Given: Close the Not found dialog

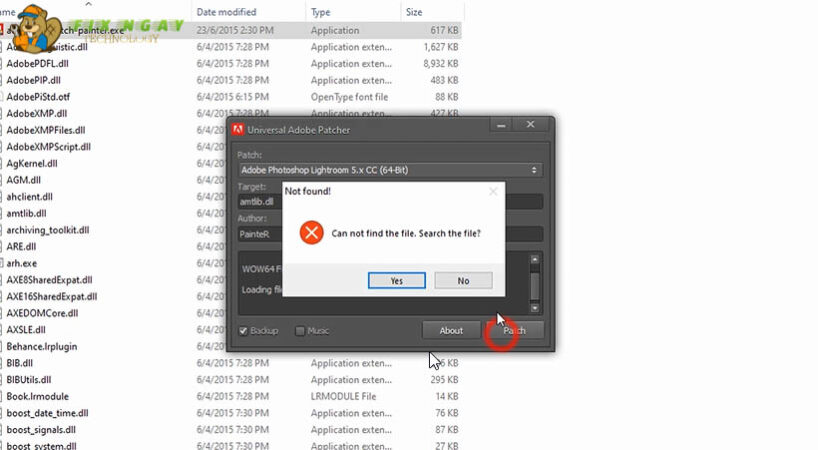Looking at the screenshot, I should pyautogui.click(x=492, y=191).
